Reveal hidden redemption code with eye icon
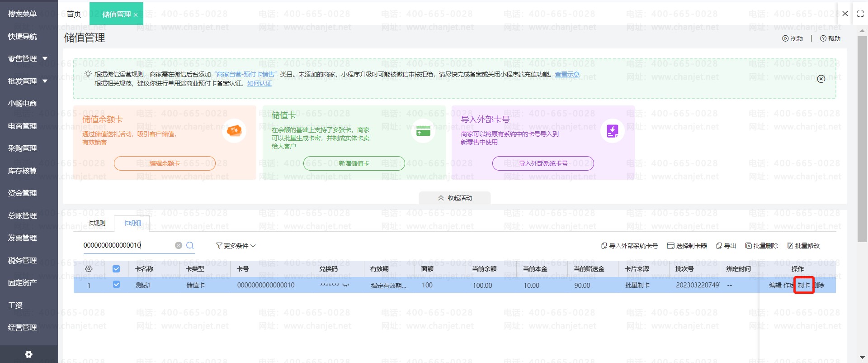 click(346, 285)
